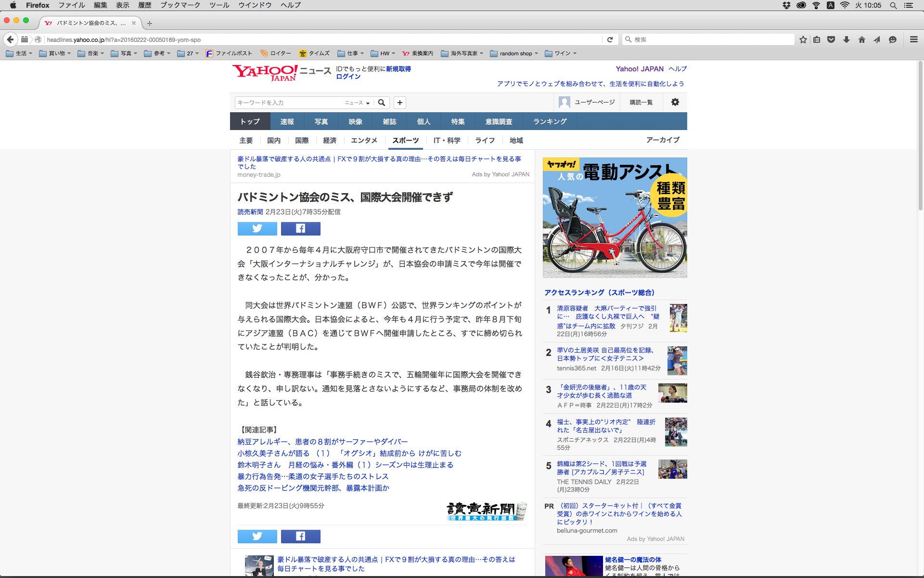The width and height of the screenshot is (924, 578).
Task: Click the Yahoo search magnifier button
Action: 382,103
